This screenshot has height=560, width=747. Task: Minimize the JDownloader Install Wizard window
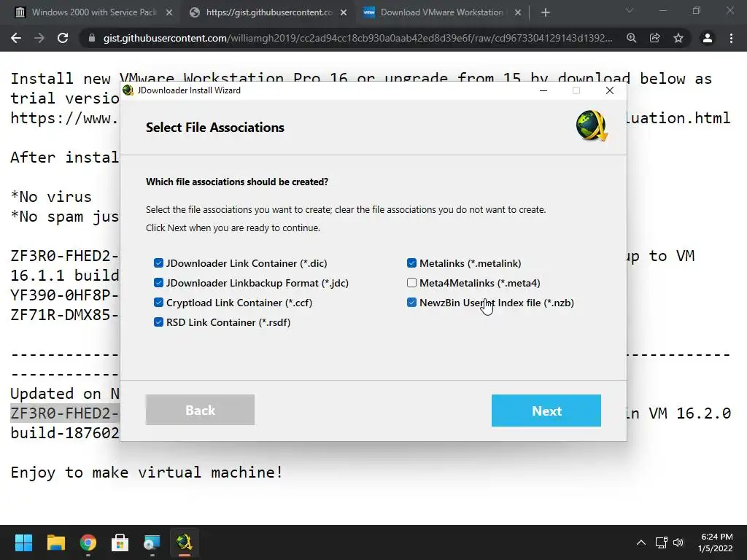[543, 90]
